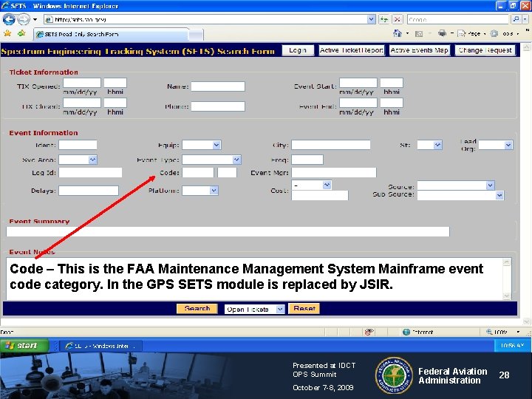Click the browser Back arrow button

pos(9,19)
